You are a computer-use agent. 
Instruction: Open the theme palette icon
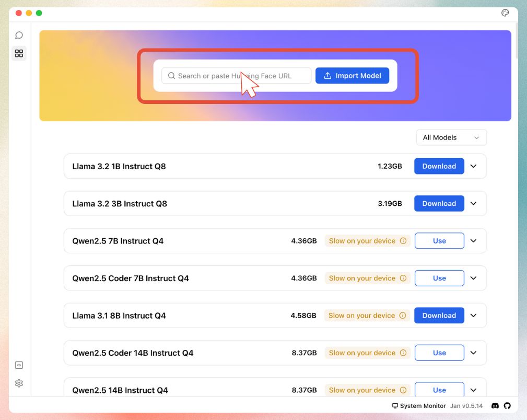(505, 13)
